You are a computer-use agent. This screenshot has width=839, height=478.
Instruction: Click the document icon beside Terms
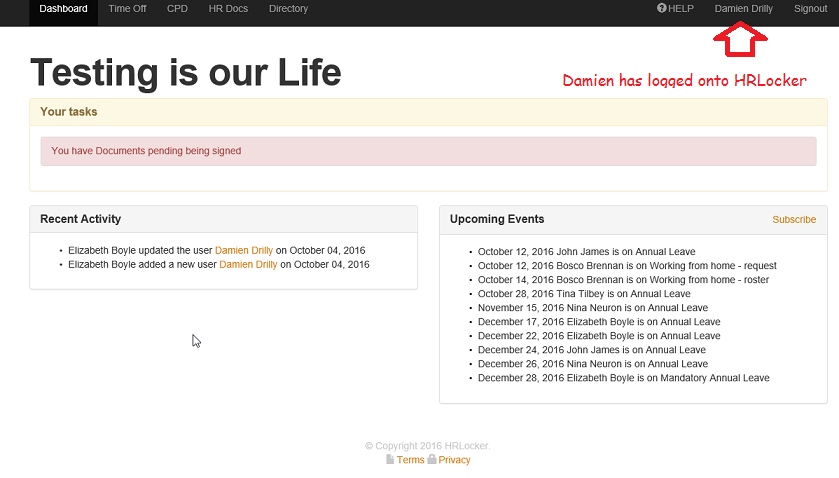pyautogui.click(x=390, y=460)
